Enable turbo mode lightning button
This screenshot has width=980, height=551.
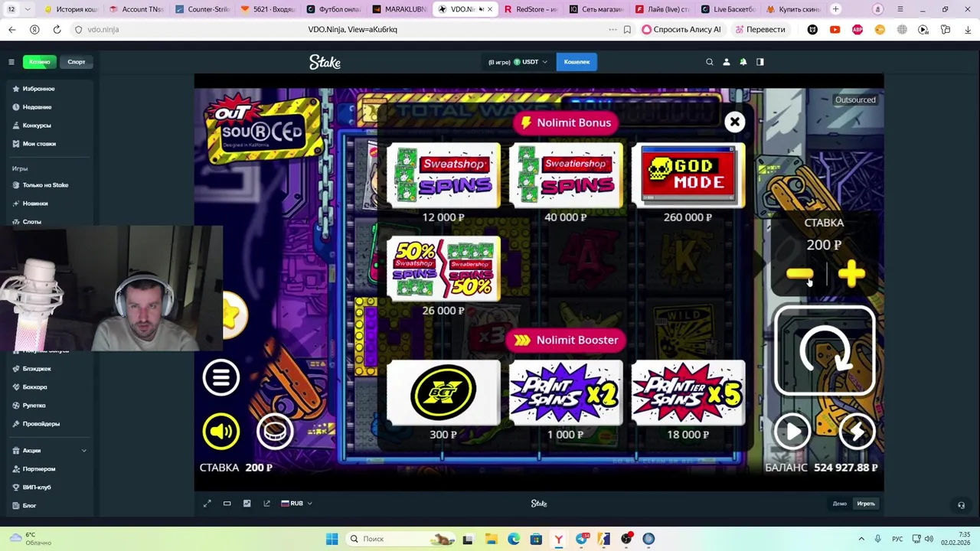[x=857, y=432]
